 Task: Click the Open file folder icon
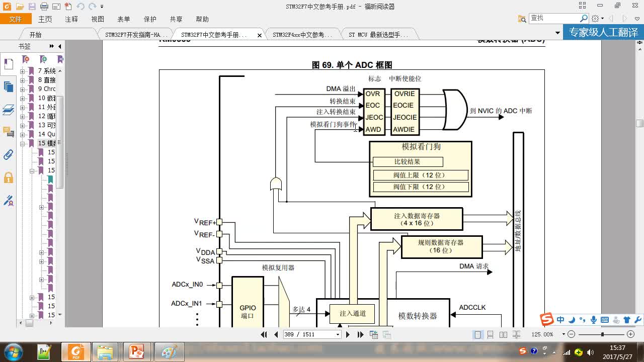(x=20, y=7)
